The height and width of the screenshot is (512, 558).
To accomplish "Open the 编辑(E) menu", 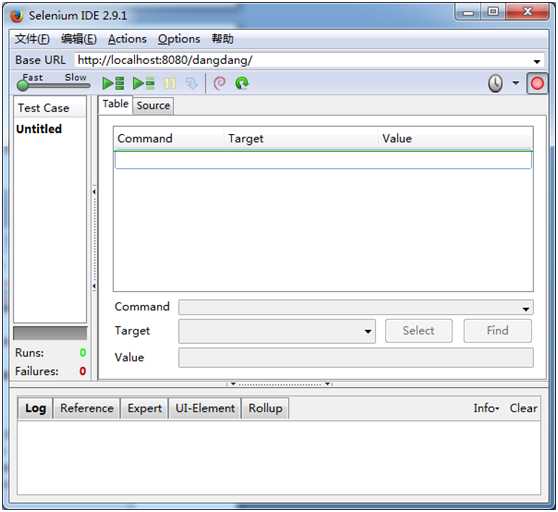I will click(79, 39).
